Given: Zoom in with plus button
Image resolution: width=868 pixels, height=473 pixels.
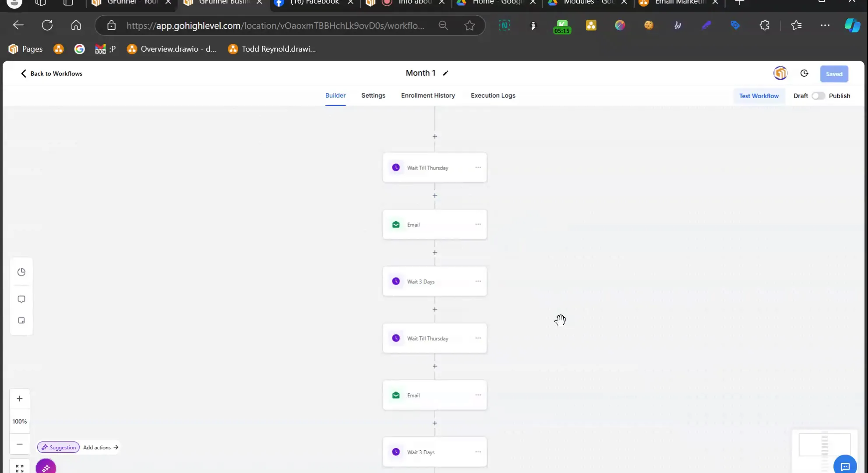Looking at the screenshot, I should [x=20, y=399].
